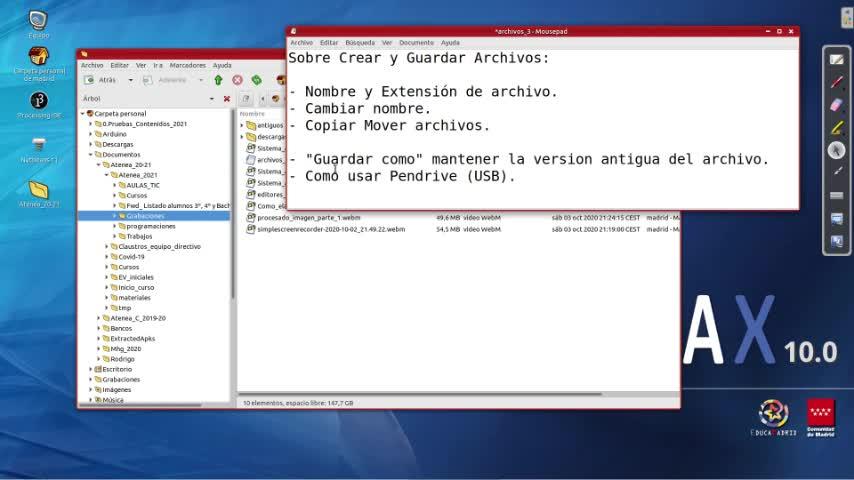Open Documento menu in Mousepad

pos(417,42)
